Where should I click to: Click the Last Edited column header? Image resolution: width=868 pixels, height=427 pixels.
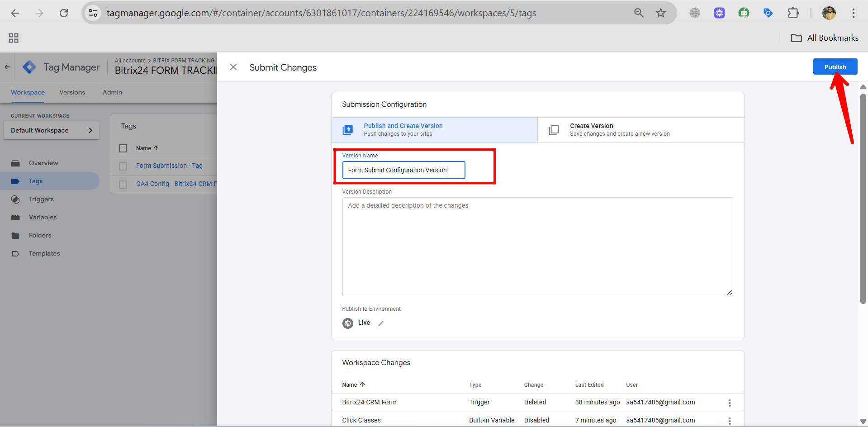tap(589, 385)
